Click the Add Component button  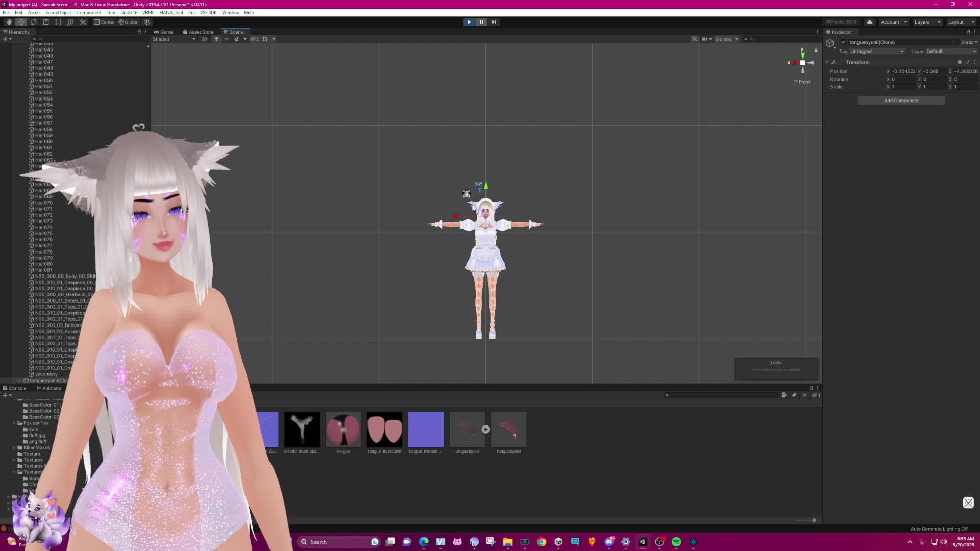(x=901, y=101)
